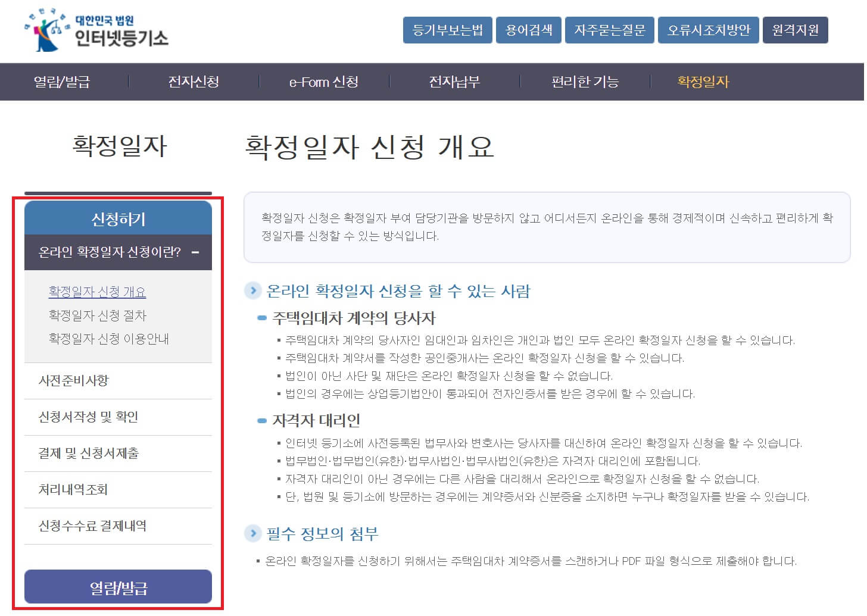Open 자주묻는질문 FAQ page
Viewport: 867px width, 616px height.
(610, 30)
